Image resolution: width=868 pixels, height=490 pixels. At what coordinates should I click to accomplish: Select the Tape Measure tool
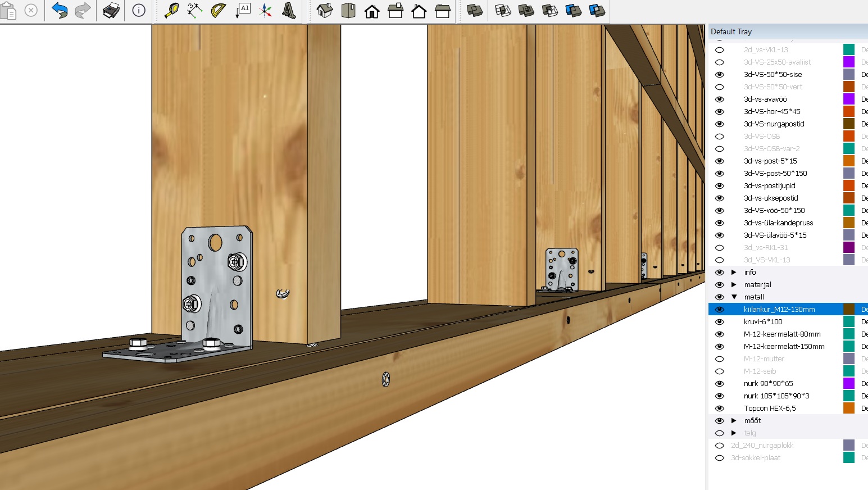[171, 10]
